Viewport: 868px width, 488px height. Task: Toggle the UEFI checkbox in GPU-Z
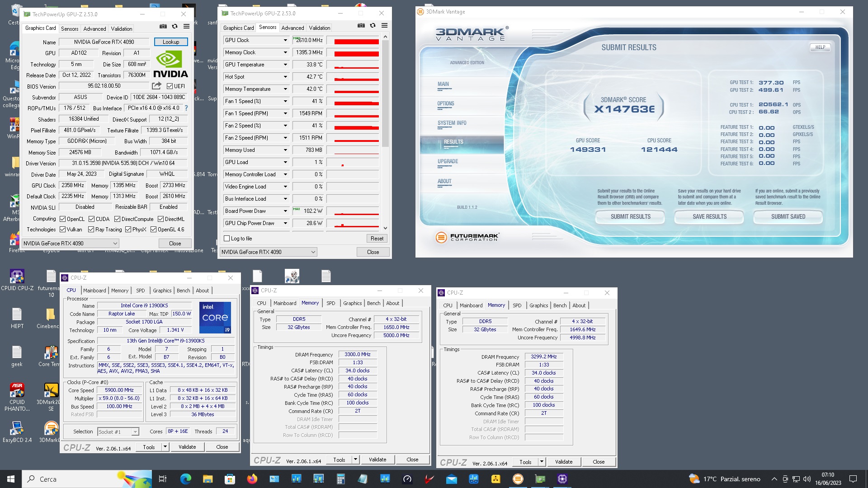tap(170, 86)
